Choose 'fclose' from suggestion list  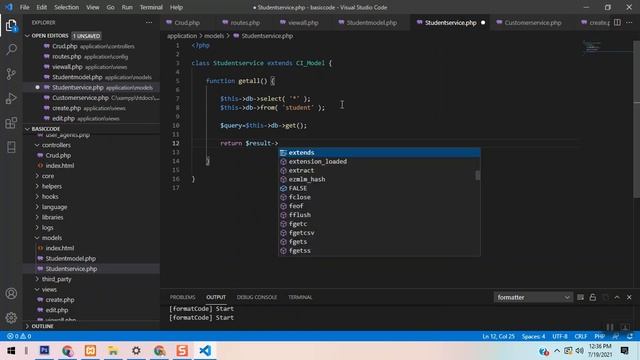[x=379, y=197]
